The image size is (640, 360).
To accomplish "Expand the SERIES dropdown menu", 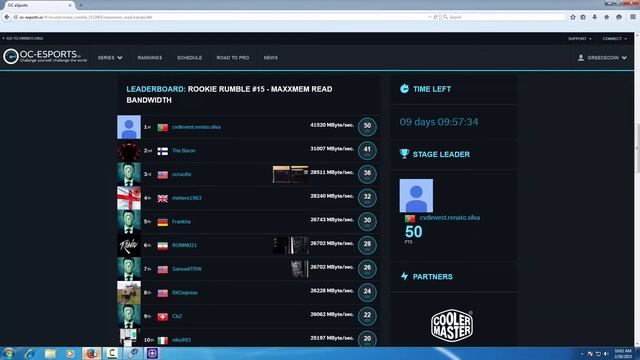I will coord(110,58).
